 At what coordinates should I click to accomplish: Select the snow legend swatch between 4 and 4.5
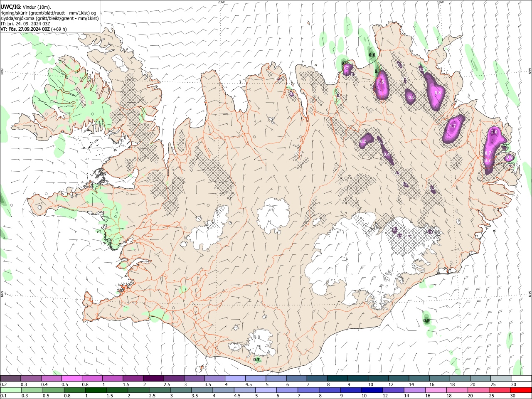(235, 379)
